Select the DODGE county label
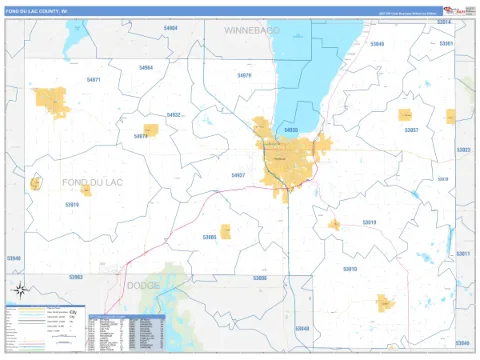The height and width of the screenshot is (360, 480). pyautogui.click(x=143, y=286)
